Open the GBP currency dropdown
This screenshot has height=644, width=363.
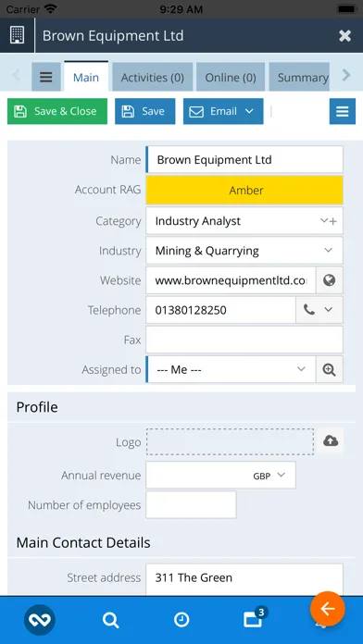269,476
